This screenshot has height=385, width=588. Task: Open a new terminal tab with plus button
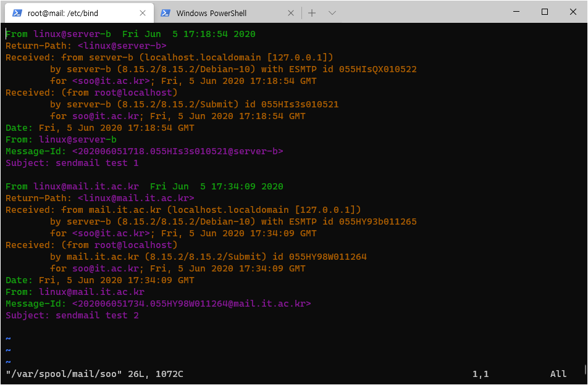click(x=312, y=13)
